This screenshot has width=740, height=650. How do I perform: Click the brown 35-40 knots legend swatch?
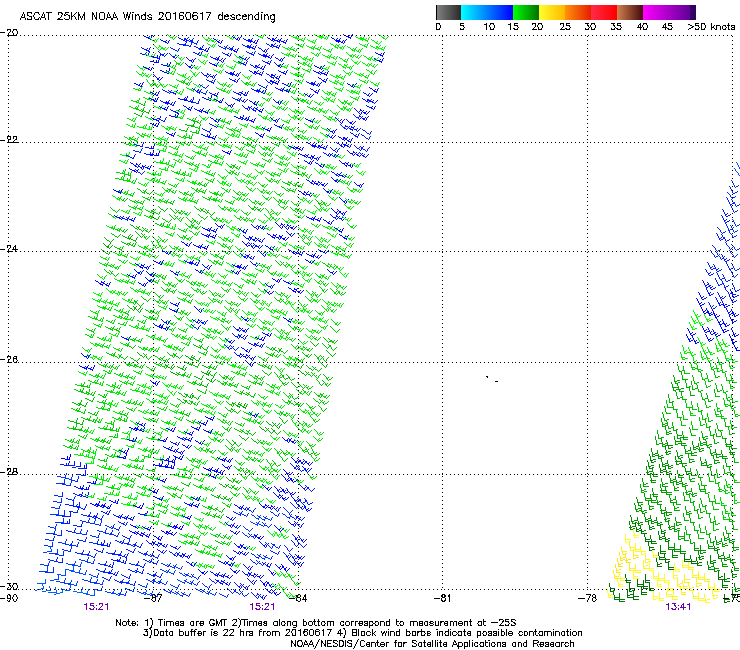[630, 12]
